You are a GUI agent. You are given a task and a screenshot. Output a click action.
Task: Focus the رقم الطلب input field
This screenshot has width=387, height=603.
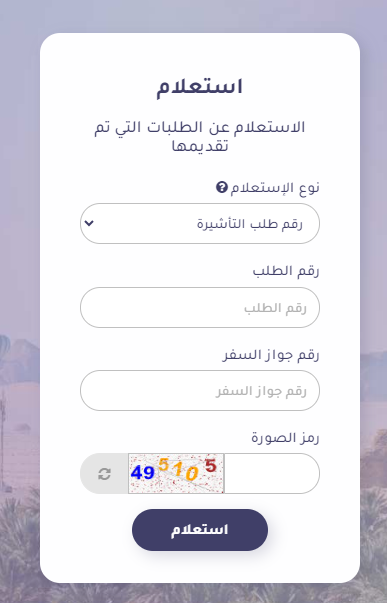(x=200, y=307)
